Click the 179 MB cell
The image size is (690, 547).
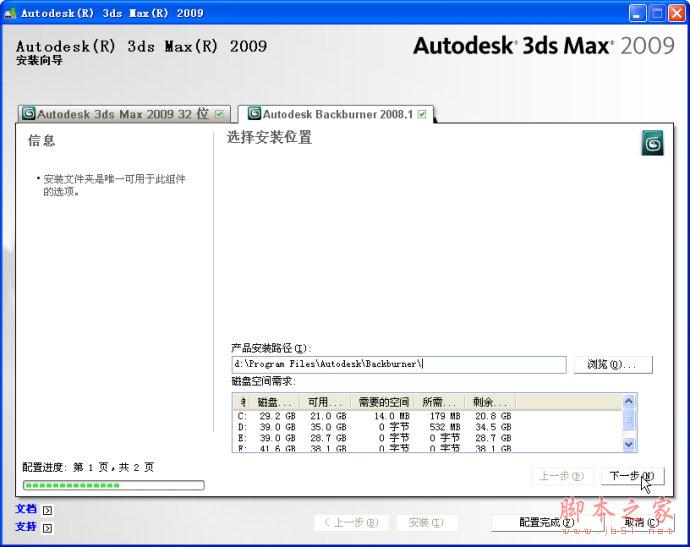click(445, 416)
